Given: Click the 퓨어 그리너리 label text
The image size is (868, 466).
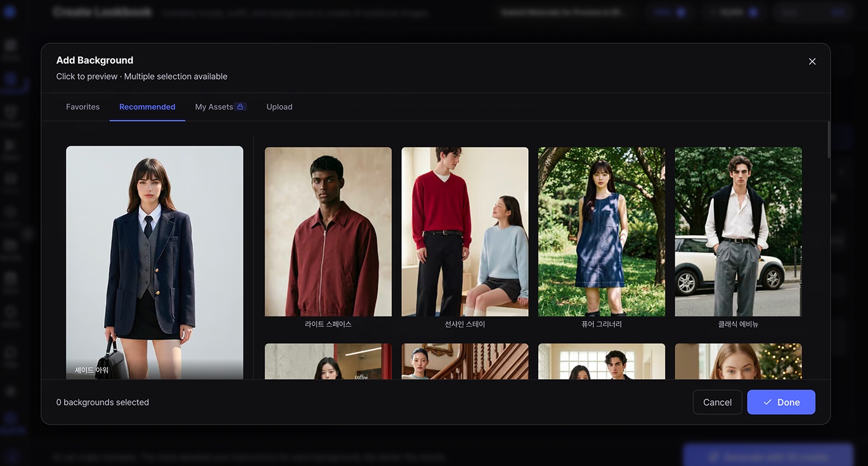Looking at the screenshot, I should 602,324.
